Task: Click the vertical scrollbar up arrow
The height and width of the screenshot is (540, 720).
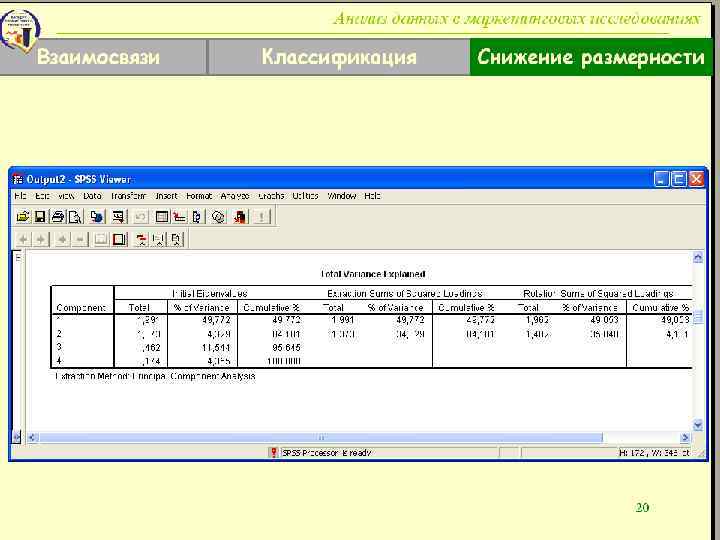Action: 698,258
